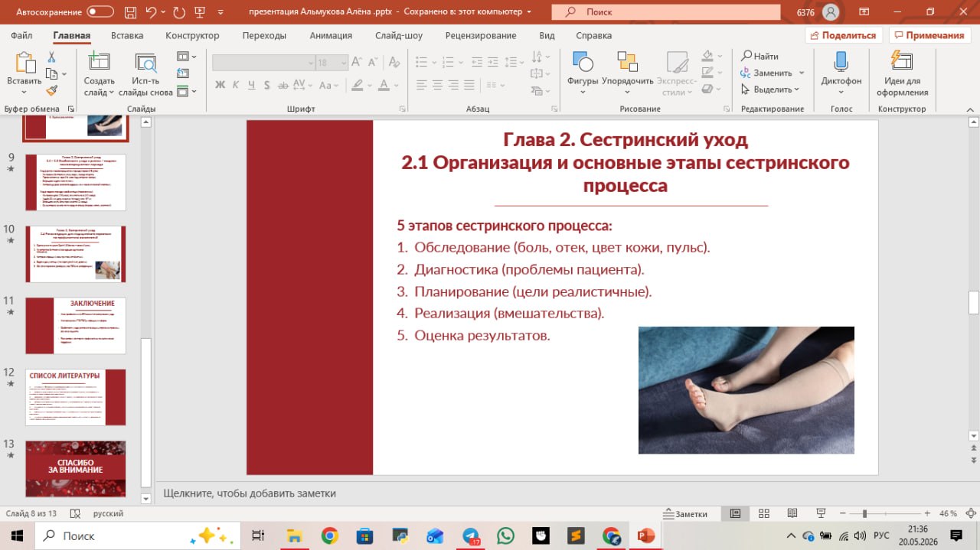
Task: Click the Cut scissors icon
Action: [x=52, y=57]
